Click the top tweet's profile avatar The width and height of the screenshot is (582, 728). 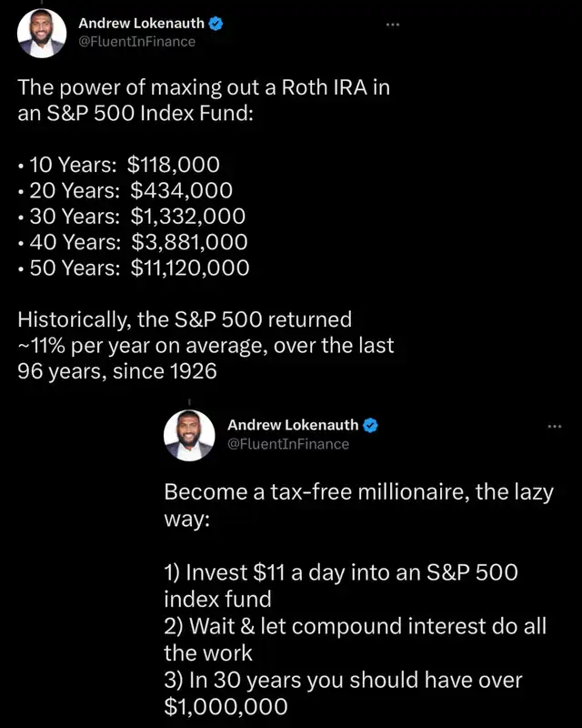42,33
